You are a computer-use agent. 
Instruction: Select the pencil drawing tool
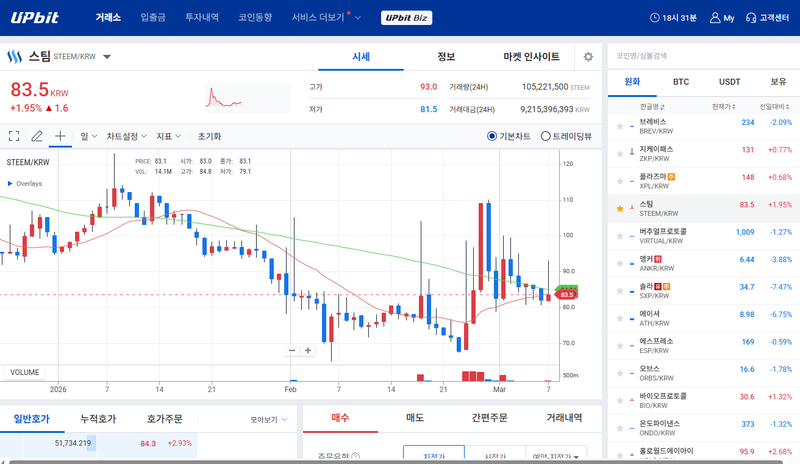37,136
